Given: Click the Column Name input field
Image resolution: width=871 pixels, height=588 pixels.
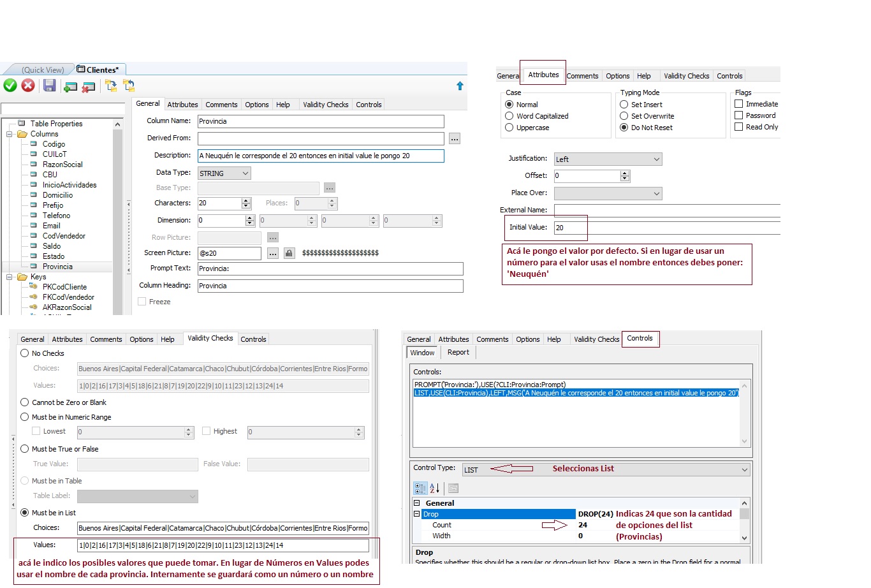Looking at the screenshot, I should (x=321, y=121).
